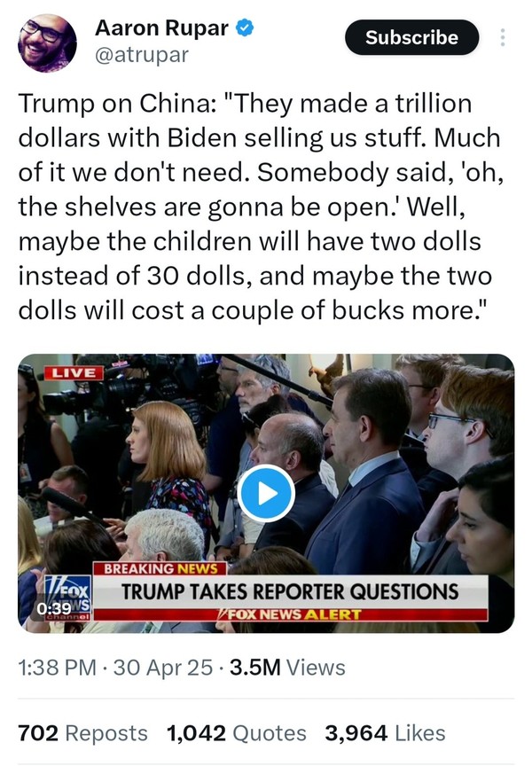Open the 30 Apr 25 date
This screenshot has height=766, width=532.
163,668
